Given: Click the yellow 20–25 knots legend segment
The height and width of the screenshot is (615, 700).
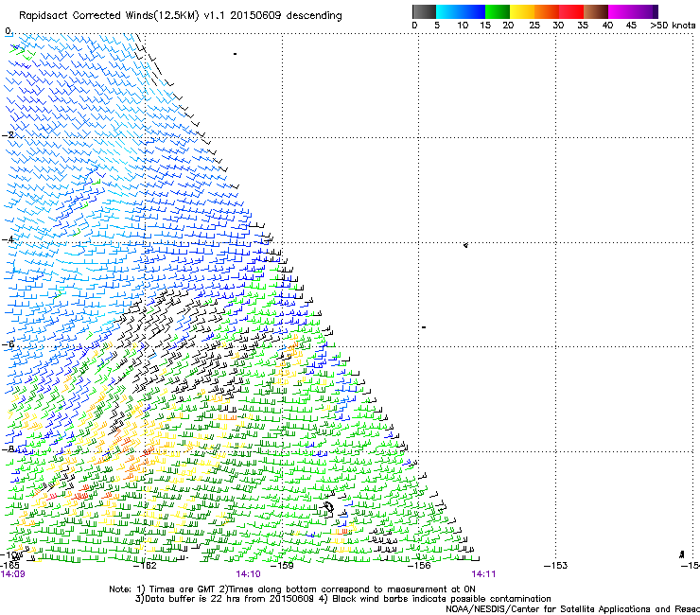Looking at the screenshot, I should [x=522, y=11].
